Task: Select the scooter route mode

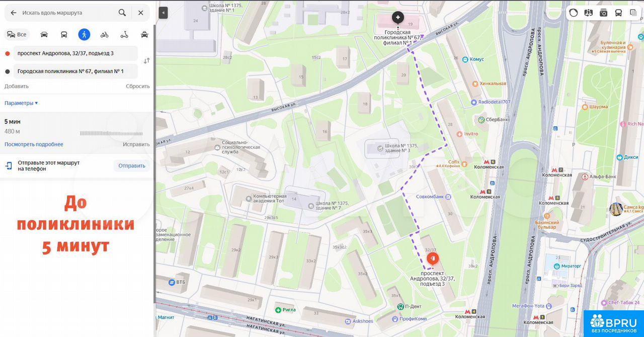Action: (124, 34)
